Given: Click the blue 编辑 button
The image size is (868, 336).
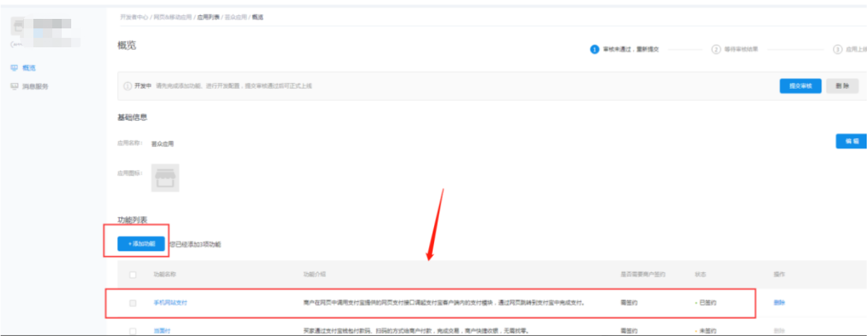Looking at the screenshot, I should tap(850, 141).
